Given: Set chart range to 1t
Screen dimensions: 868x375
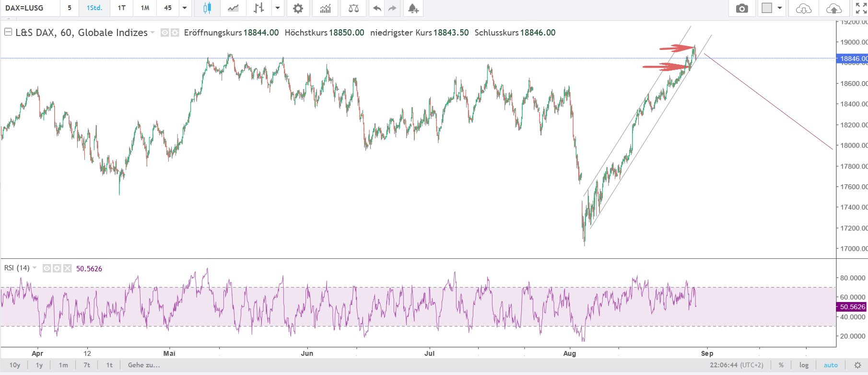Looking at the screenshot, I should (x=109, y=365).
